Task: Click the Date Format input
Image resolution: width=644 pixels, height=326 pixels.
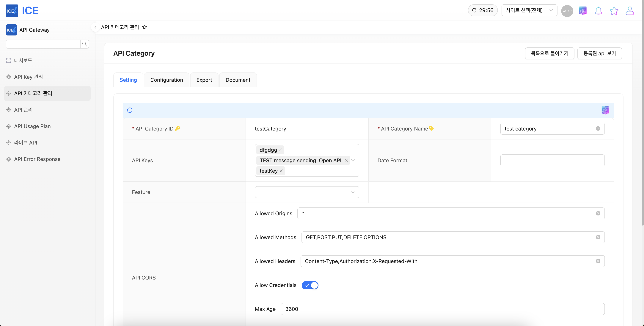Action: [552, 160]
